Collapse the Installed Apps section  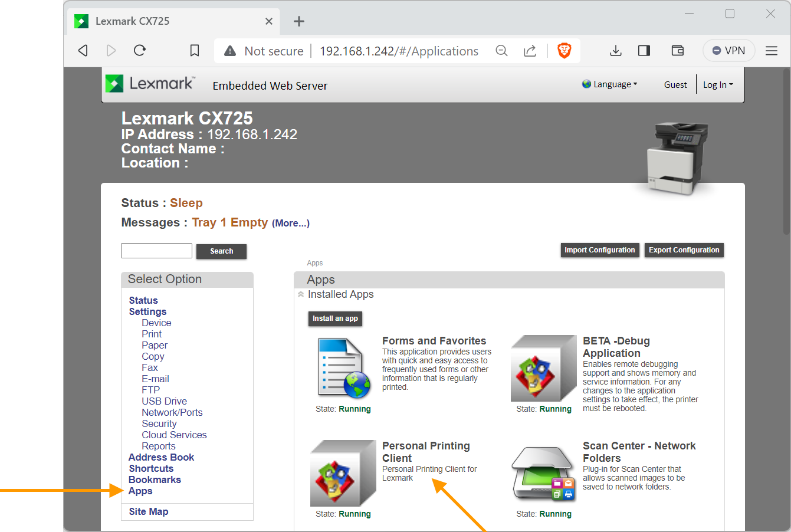click(x=301, y=294)
